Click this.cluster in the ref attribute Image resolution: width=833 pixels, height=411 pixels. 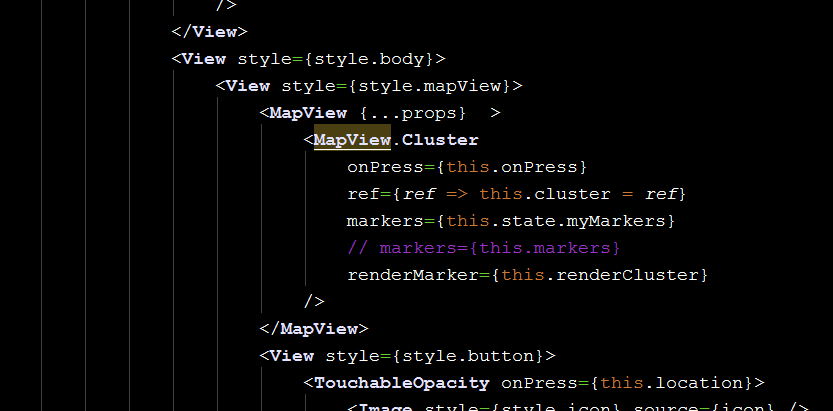(545, 194)
